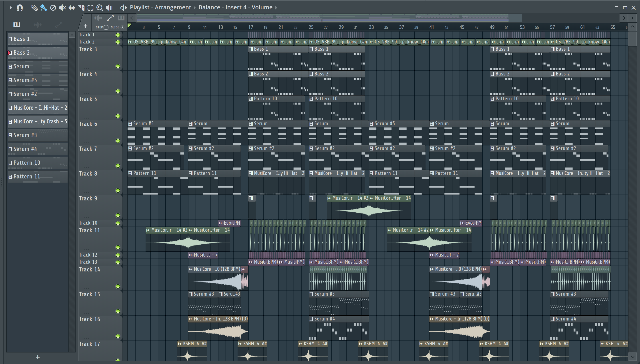The image size is (640, 364).
Task: Expand arrow after Balance - Insert 4 - Volume
Action: (276, 8)
